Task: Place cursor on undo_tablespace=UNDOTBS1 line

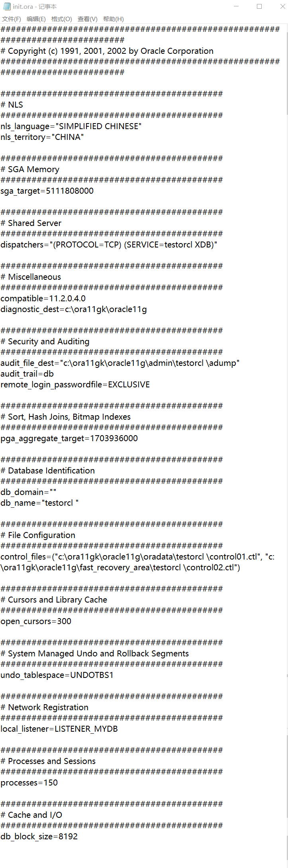Action: click(57, 675)
